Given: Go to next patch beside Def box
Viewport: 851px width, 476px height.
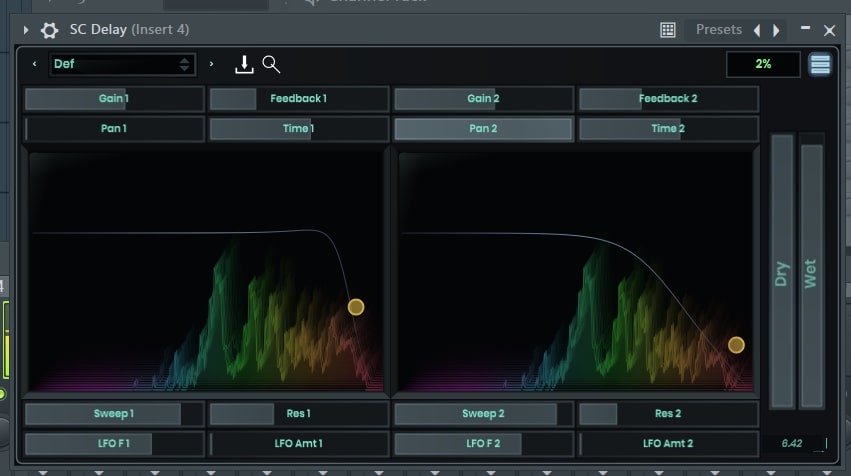Looking at the screenshot, I should point(211,64).
